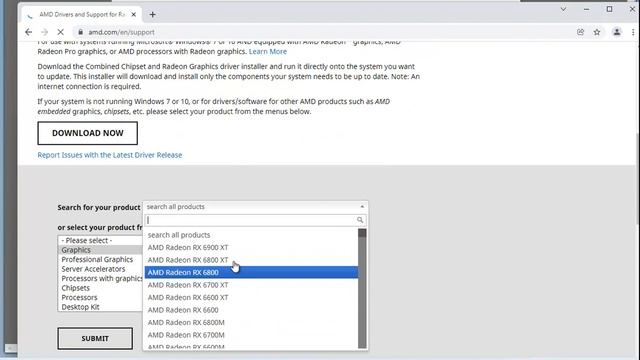Click the dropdown list scrollbar
Viewport: 640px width, 360px height.
[362, 289]
